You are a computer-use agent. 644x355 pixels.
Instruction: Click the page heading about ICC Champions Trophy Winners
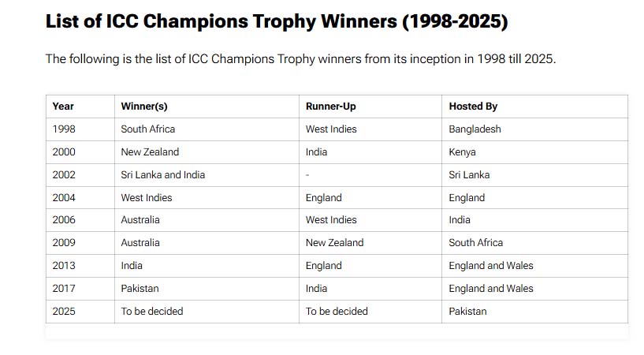coord(276,22)
